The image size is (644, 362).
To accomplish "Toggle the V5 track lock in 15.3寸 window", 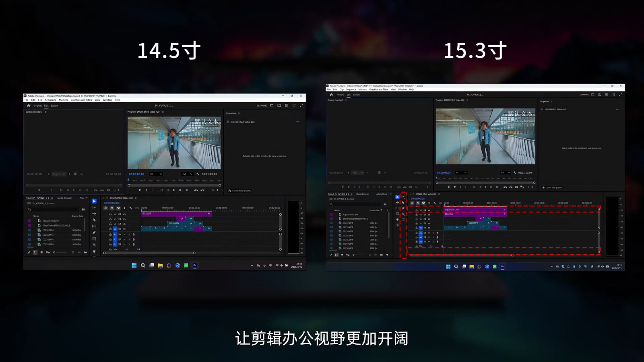I will (x=417, y=210).
